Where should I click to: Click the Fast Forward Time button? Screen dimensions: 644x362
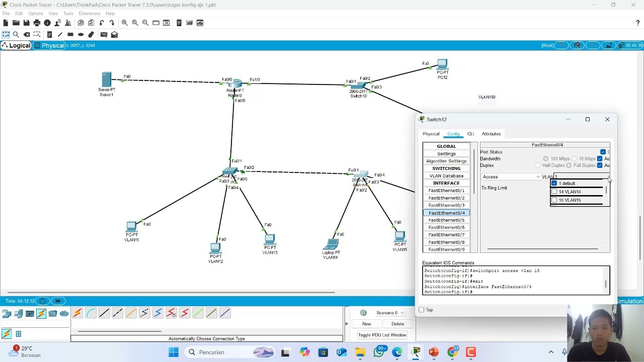[58, 301]
